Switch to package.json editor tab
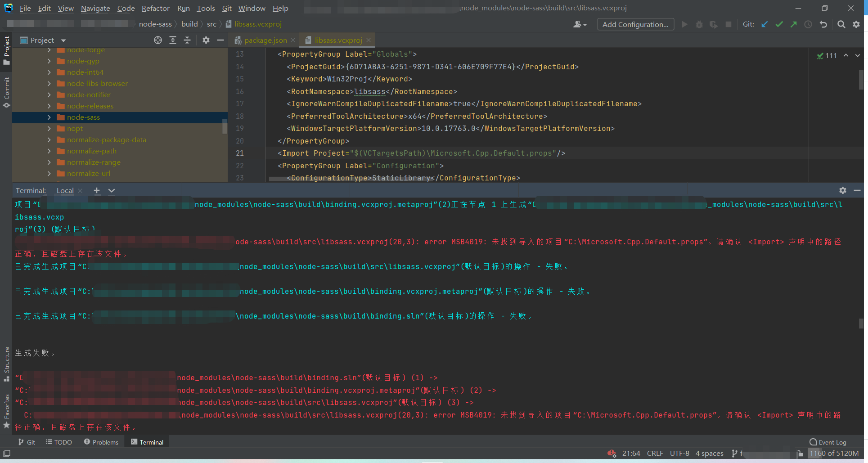This screenshot has height=463, width=868. [265, 40]
